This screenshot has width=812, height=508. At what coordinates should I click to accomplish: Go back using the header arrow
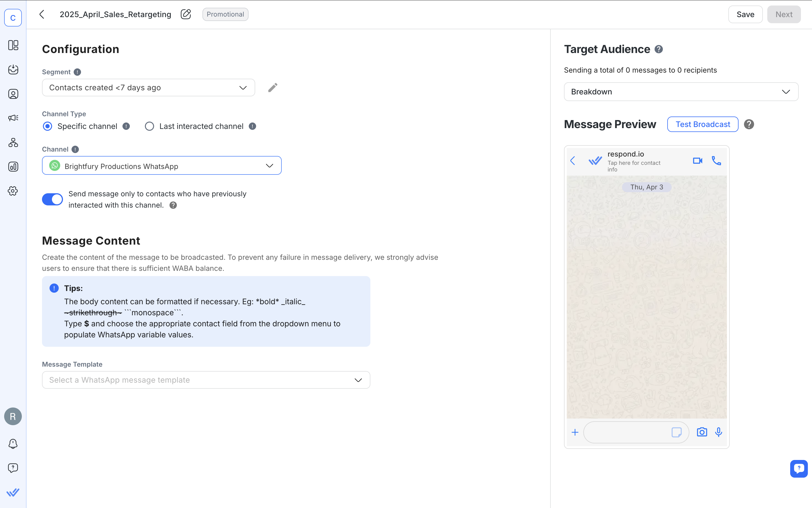click(x=42, y=14)
